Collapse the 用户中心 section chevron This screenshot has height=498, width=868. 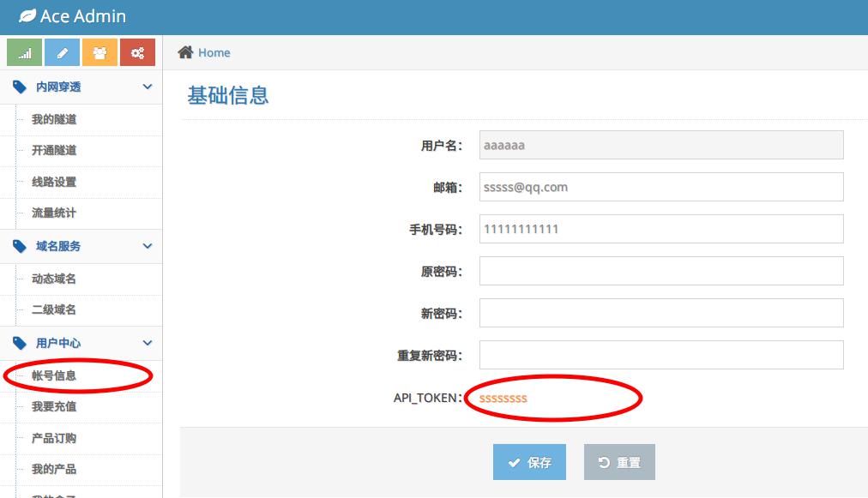(x=148, y=343)
